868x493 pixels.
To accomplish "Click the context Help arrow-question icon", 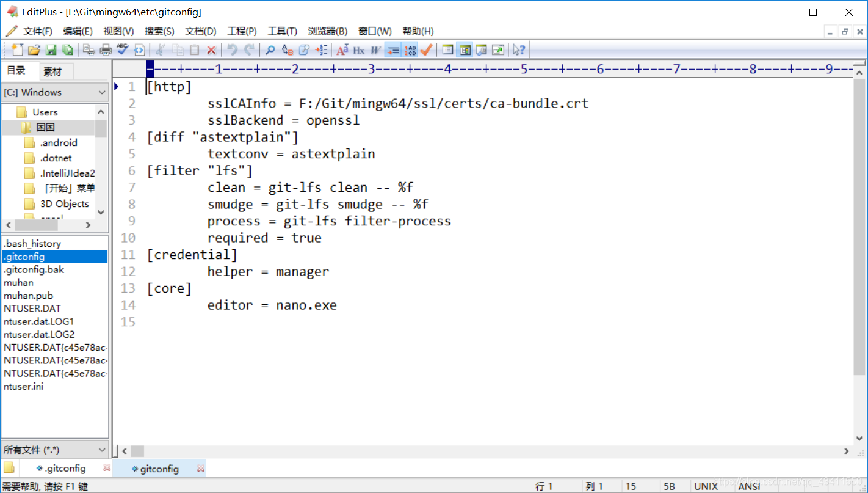I will point(519,50).
